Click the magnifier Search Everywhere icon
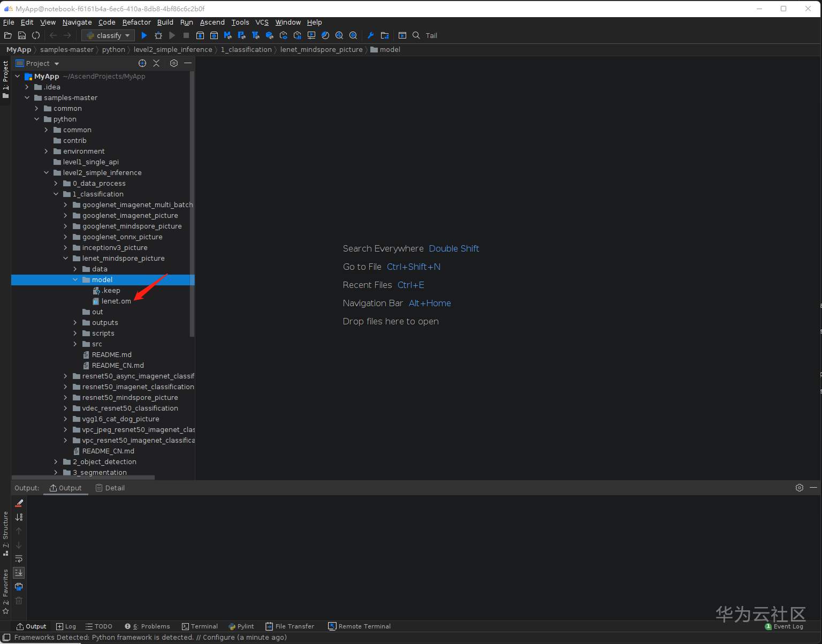 pos(416,35)
